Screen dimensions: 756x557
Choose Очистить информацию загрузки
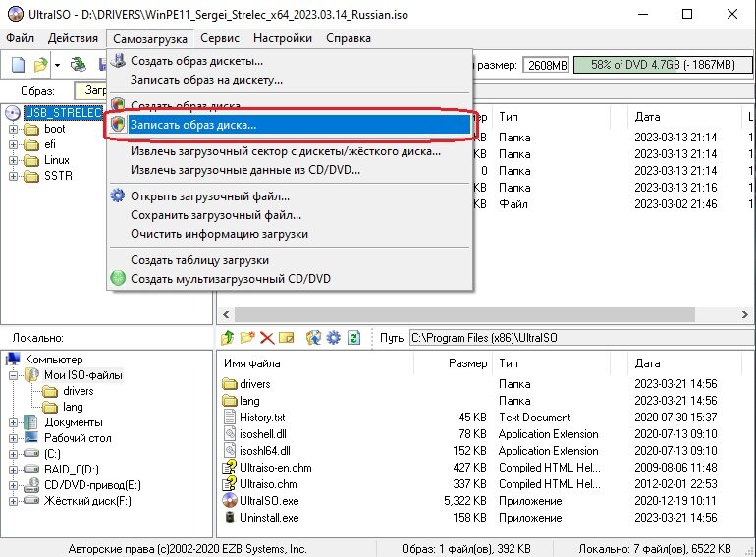tap(290, 234)
